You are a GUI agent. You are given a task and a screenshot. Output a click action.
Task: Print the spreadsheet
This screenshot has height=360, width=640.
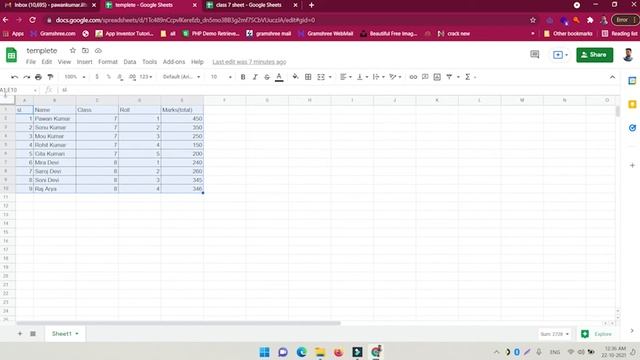38,77
